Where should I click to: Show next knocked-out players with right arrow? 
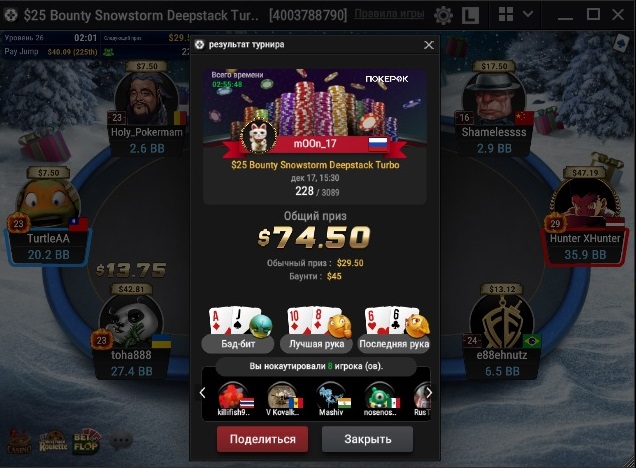pos(429,393)
